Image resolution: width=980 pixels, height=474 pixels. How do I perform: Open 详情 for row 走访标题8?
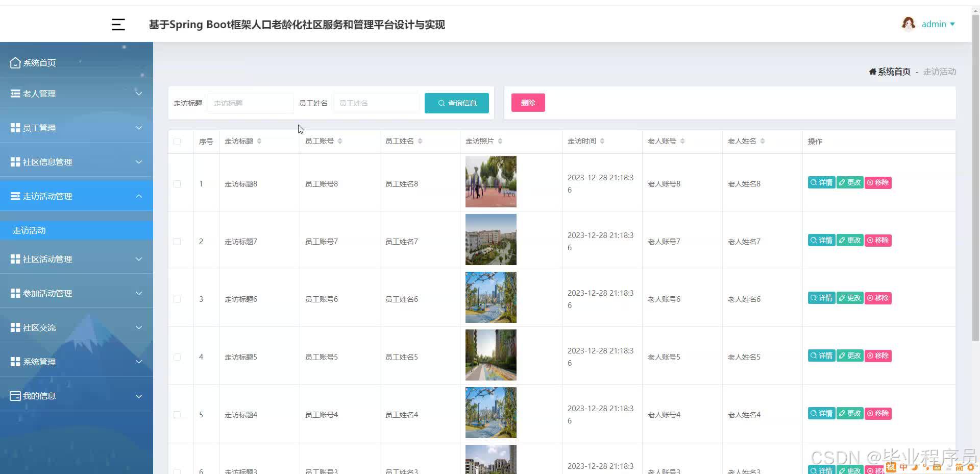point(822,182)
